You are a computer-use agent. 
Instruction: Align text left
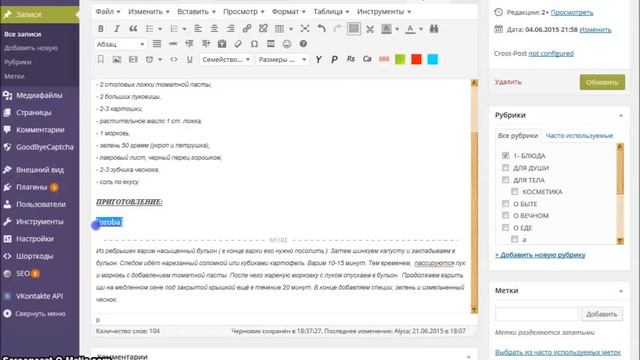[x=198, y=29]
